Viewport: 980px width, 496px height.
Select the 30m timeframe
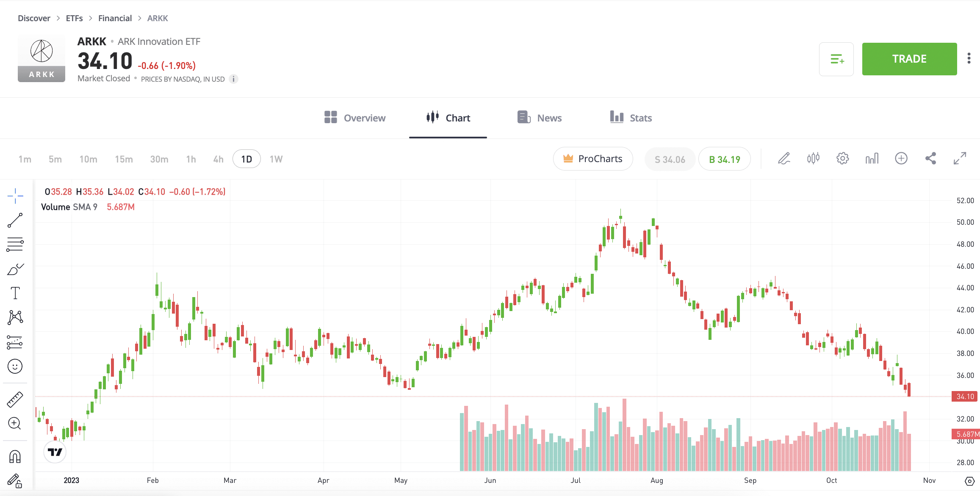159,159
